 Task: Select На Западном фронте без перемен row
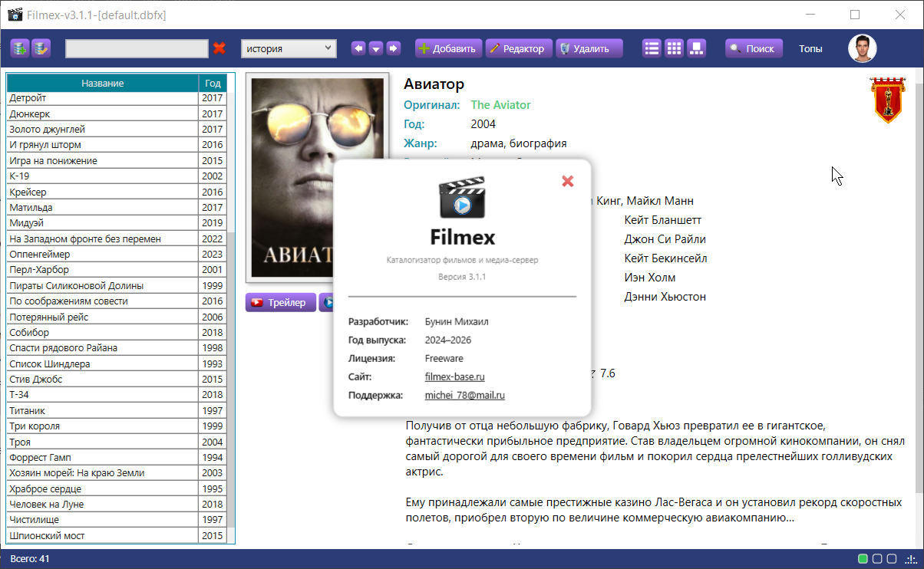tap(117, 238)
